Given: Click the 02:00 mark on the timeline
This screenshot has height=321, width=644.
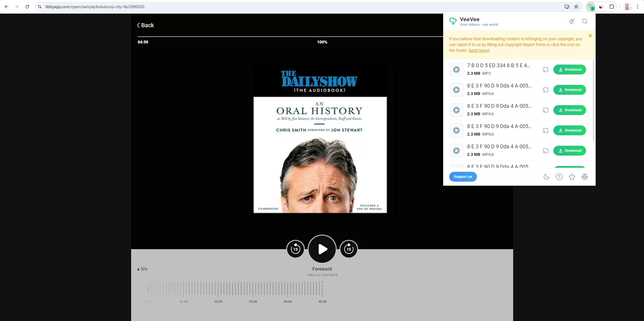Looking at the screenshot, I should pos(218,302).
